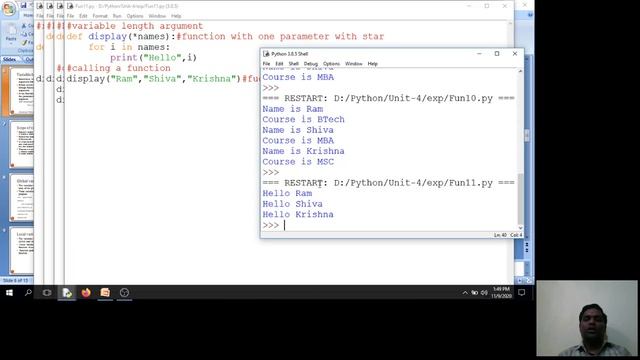640x360 pixels.
Task: Select the Local variable slide thumbnail
Action: (22, 251)
